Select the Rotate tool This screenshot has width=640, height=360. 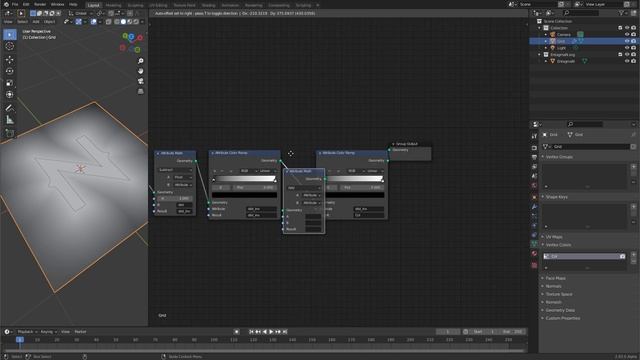tap(10, 71)
